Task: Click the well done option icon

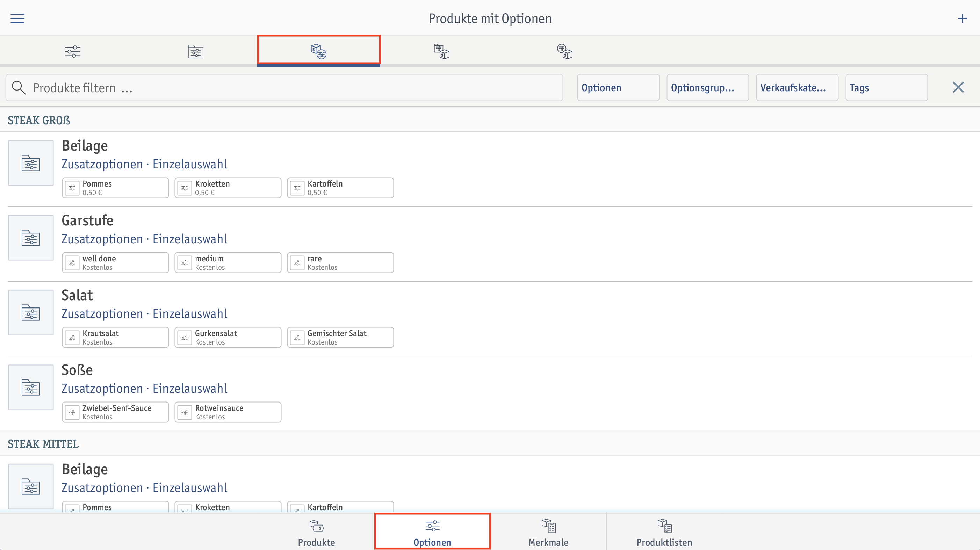Action: [72, 263]
